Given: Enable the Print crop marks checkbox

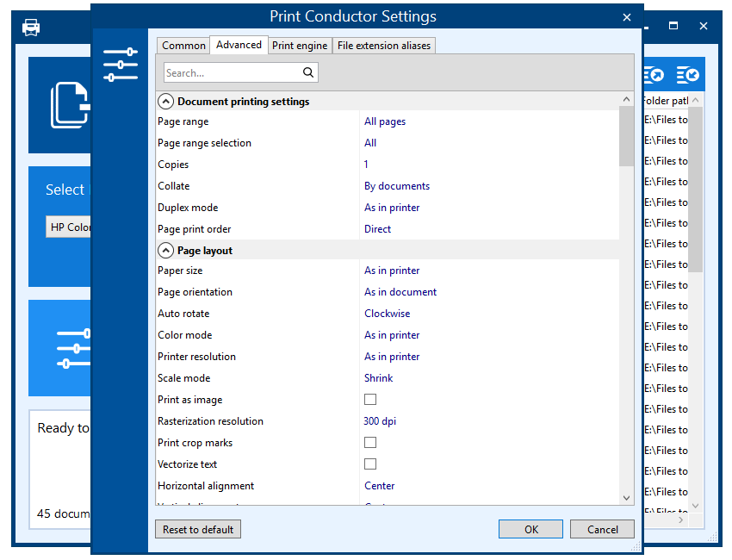Looking at the screenshot, I should pos(370,442).
